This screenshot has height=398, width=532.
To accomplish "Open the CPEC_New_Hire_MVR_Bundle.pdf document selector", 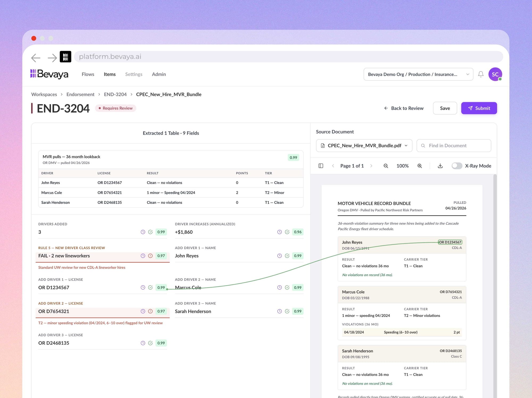I will 364,146.
